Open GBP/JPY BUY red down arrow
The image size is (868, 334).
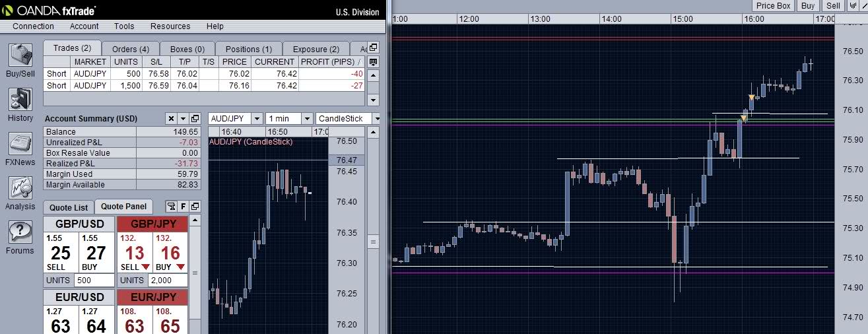181,267
